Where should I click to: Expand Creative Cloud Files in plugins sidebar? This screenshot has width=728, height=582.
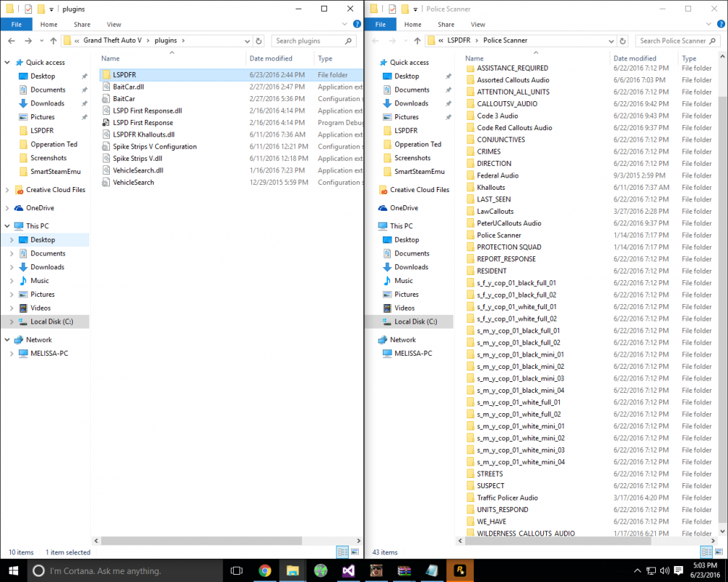[7, 190]
